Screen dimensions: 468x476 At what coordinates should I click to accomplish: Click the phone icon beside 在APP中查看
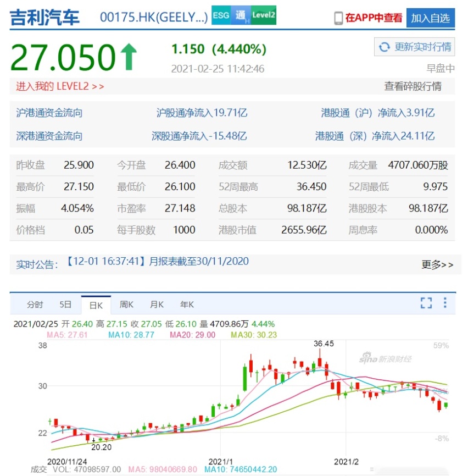338,18
